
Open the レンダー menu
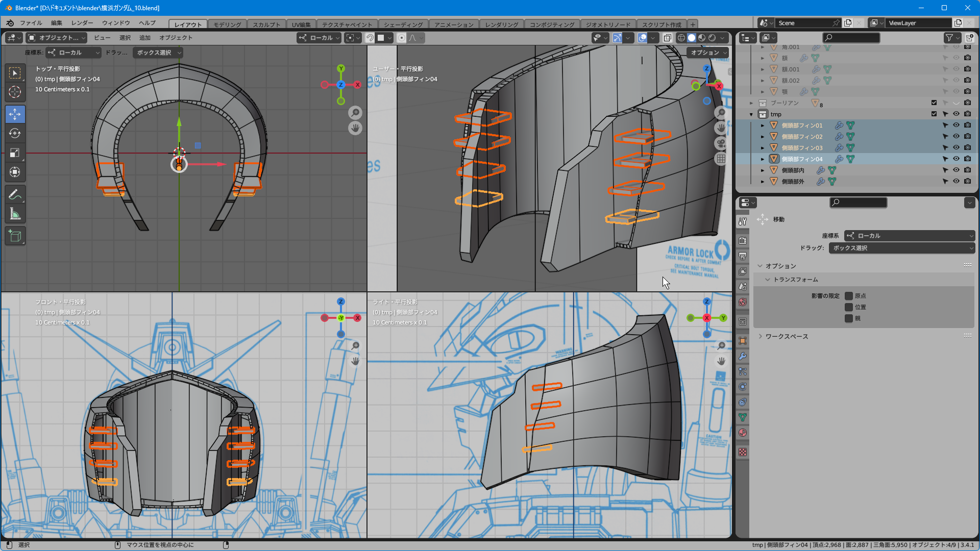82,23
